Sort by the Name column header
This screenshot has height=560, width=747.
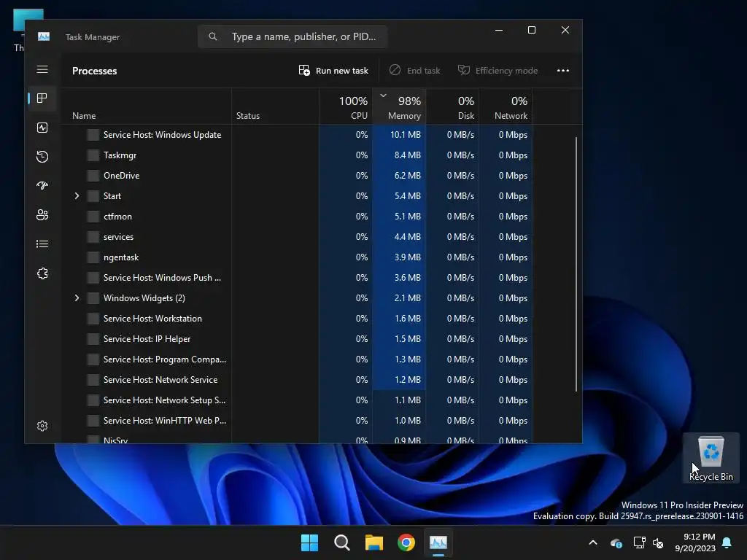[146, 106]
